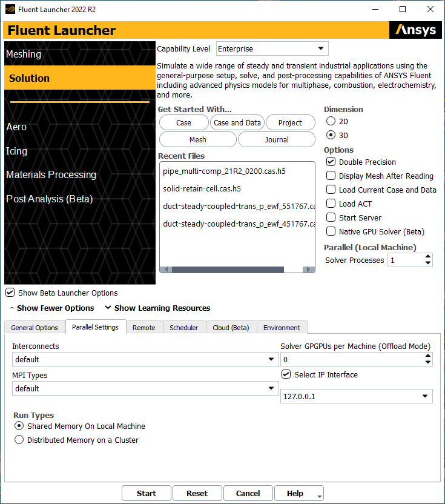Open recent file duct-steady-coupled-trans_p_ewf_551767
Image resolution: width=445 pixels, height=504 pixels.
point(237,206)
